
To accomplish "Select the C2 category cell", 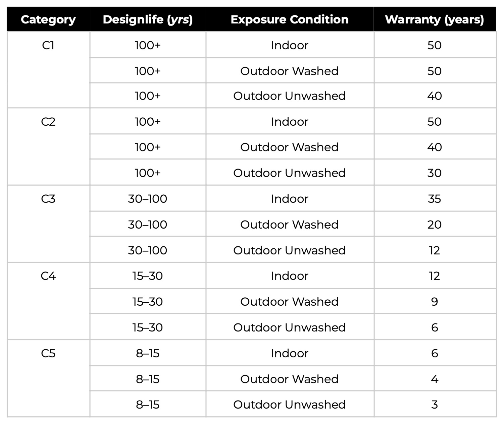I will [x=48, y=122].
